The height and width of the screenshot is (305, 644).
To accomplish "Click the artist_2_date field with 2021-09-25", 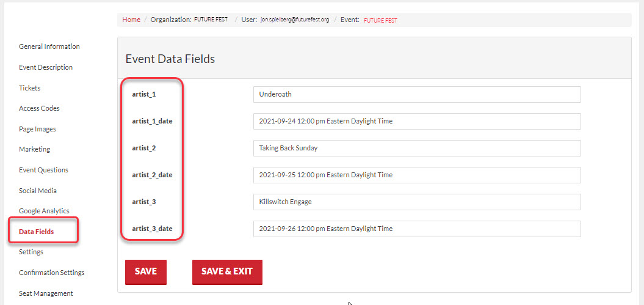I will coord(417,175).
